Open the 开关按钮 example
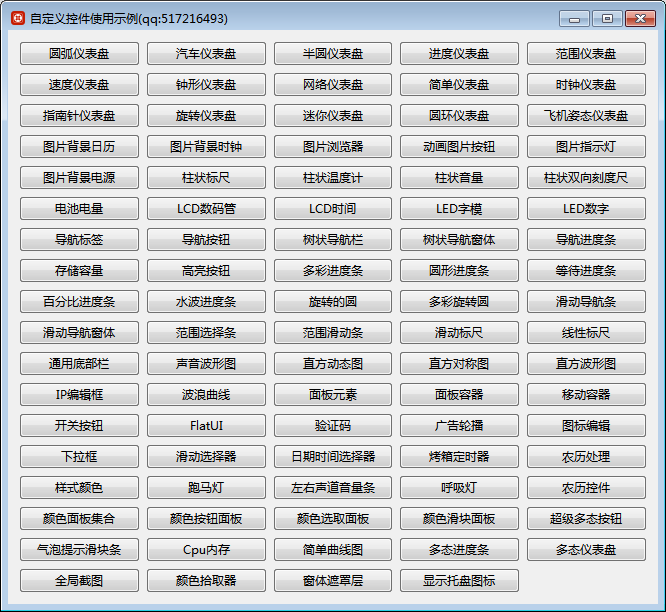666x612 pixels. pos(79,426)
